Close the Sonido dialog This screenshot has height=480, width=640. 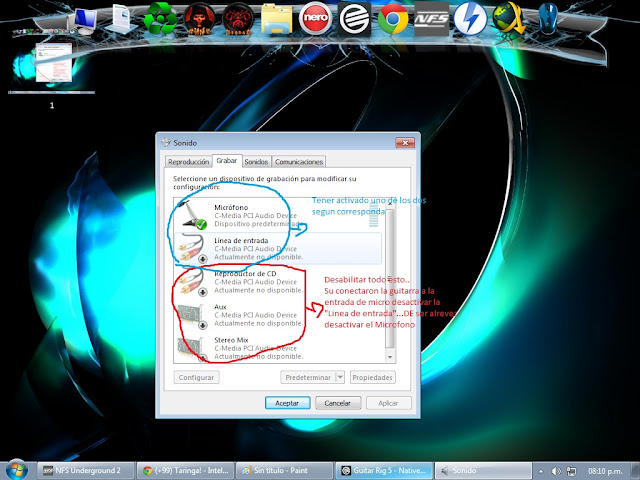click(405, 143)
